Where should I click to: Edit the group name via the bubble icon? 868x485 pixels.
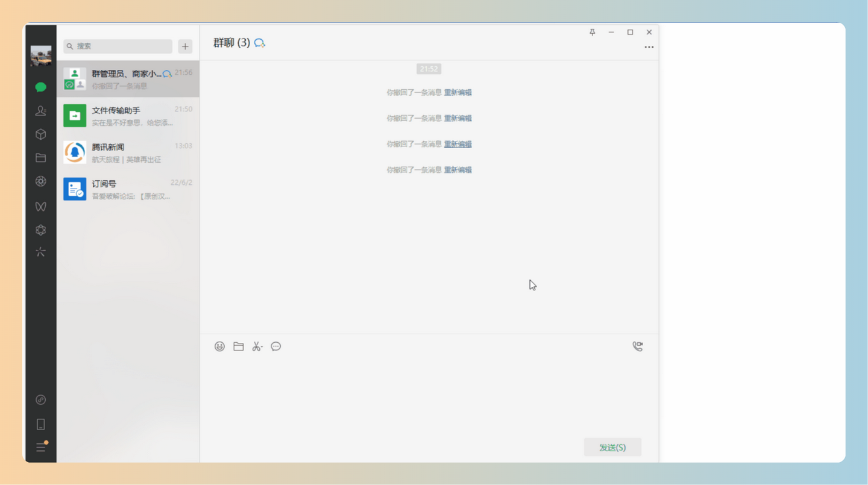pos(260,43)
